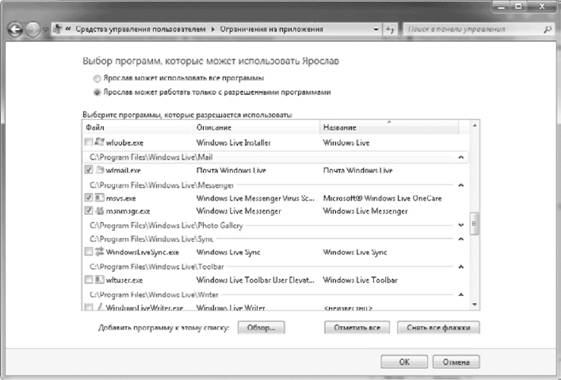Click the Отмена button
The height and width of the screenshot is (380, 561).
[456, 362]
